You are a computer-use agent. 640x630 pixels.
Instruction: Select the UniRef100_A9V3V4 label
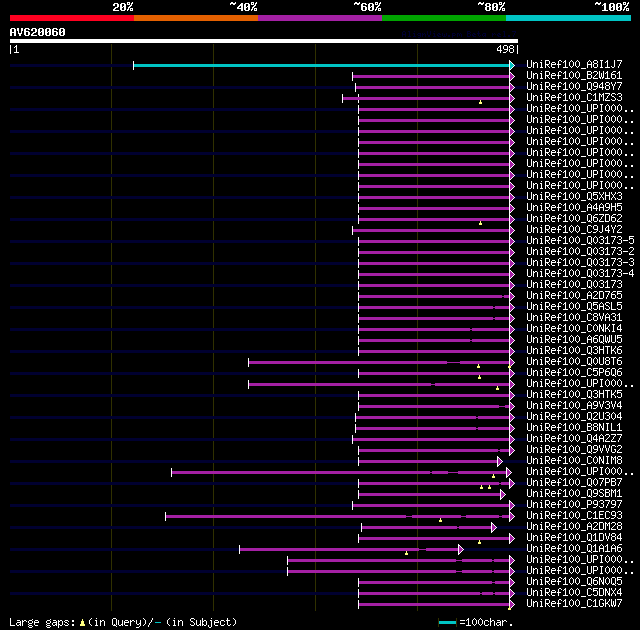pyautogui.click(x=574, y=406)
